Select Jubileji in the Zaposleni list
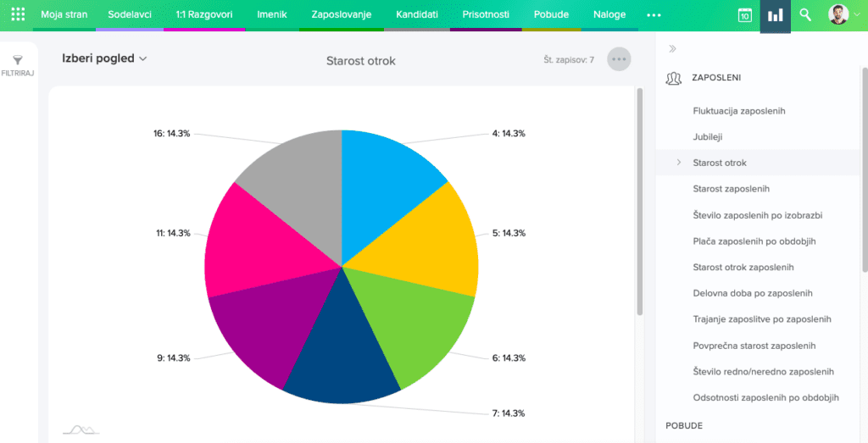Screen dimensions: 868x443 point(707,136)
